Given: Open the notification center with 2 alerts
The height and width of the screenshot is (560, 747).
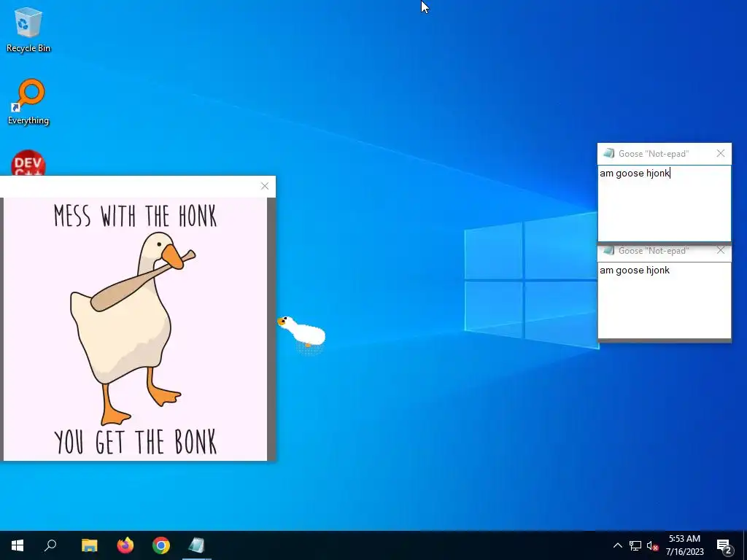Looking at the screenshot, I should [724, 545].
